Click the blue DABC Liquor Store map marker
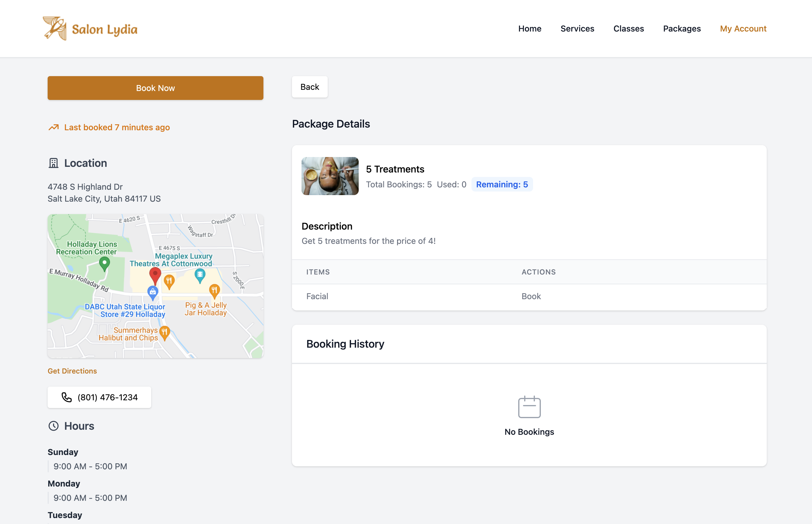The width and height of the screenshot is (812, 524). point(152,292)
